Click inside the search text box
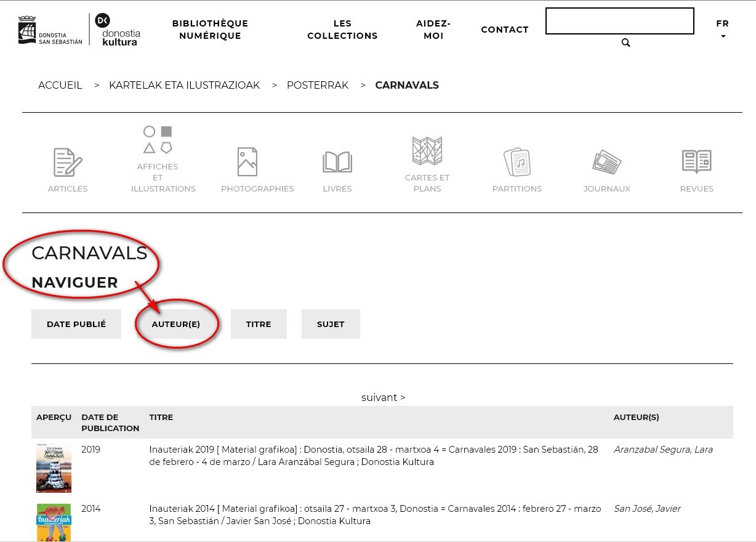Viewport: 756px width, 542px height. pos(619,21)
